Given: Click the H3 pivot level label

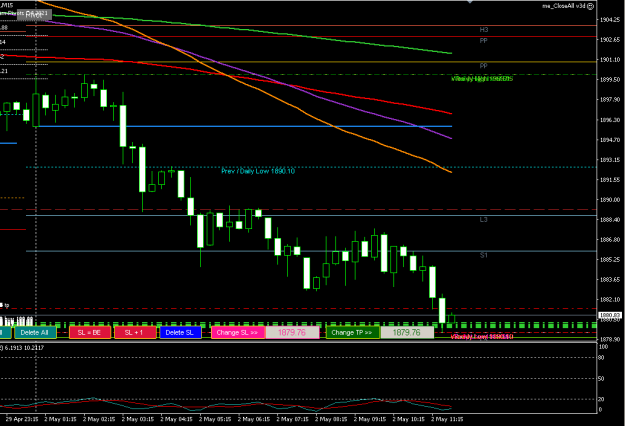Looking at the screenshot, I should click(483, 30).
